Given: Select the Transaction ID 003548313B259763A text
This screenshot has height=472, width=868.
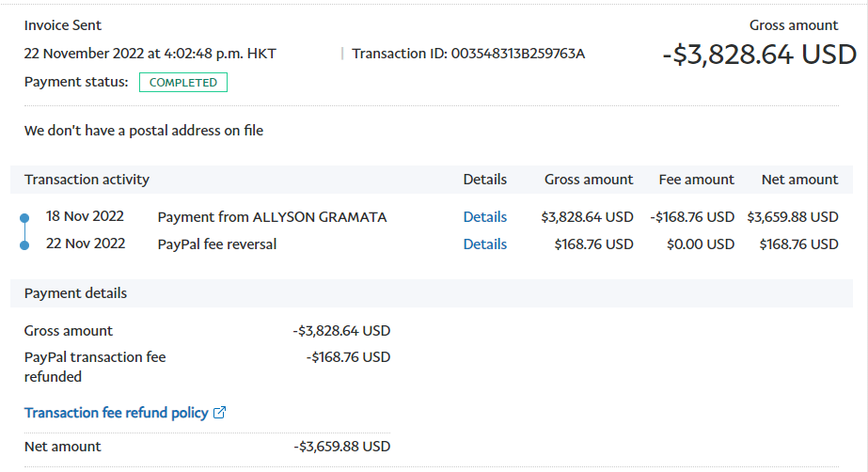Looking at the screenshot, I should point(468,54).
